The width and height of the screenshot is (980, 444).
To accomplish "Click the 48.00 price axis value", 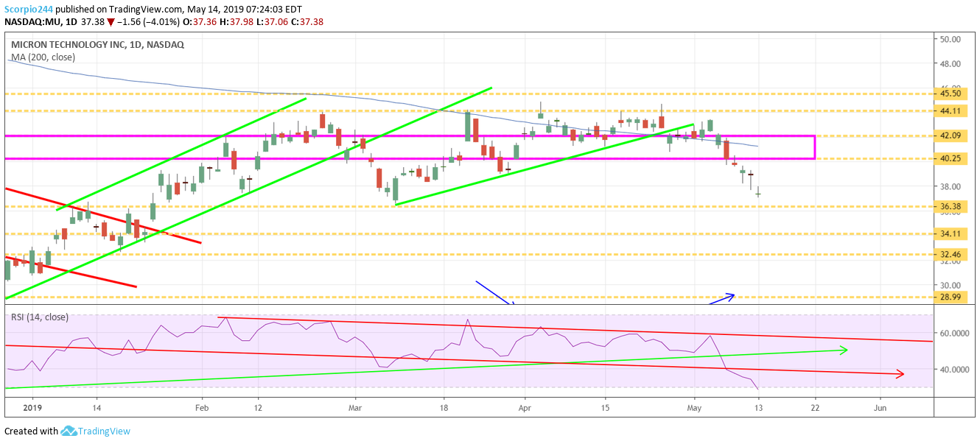I will tap(951, 64).
